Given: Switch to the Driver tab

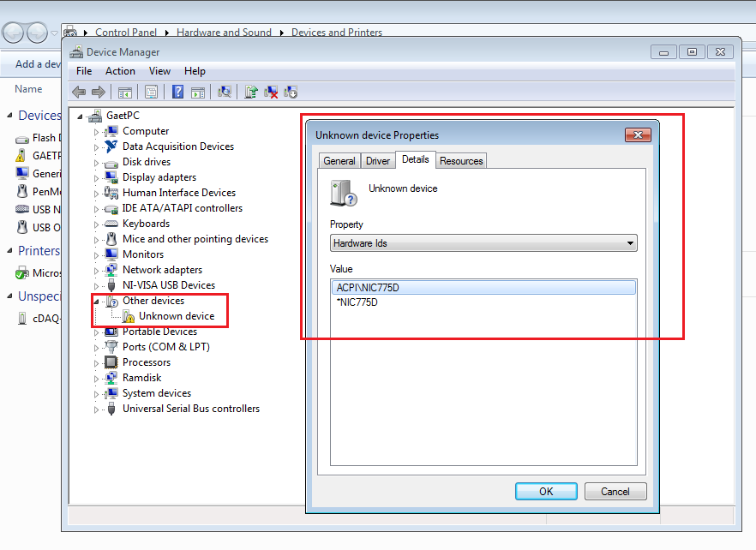Looking at the screenshot, I should [x=378, y=160].
